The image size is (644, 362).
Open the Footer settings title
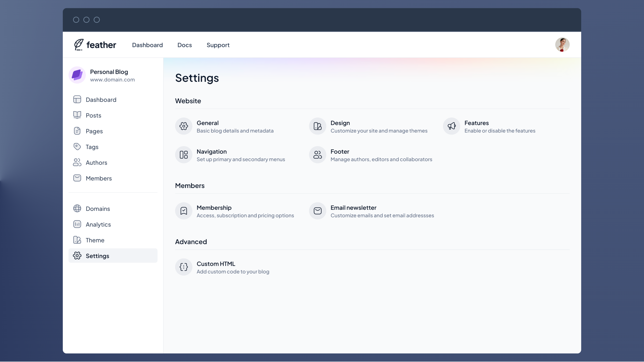click(x=340, y=152)
